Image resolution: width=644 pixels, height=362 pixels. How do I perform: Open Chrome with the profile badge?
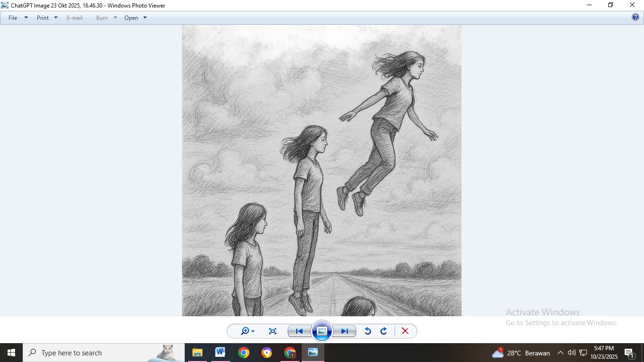point(290,353)
